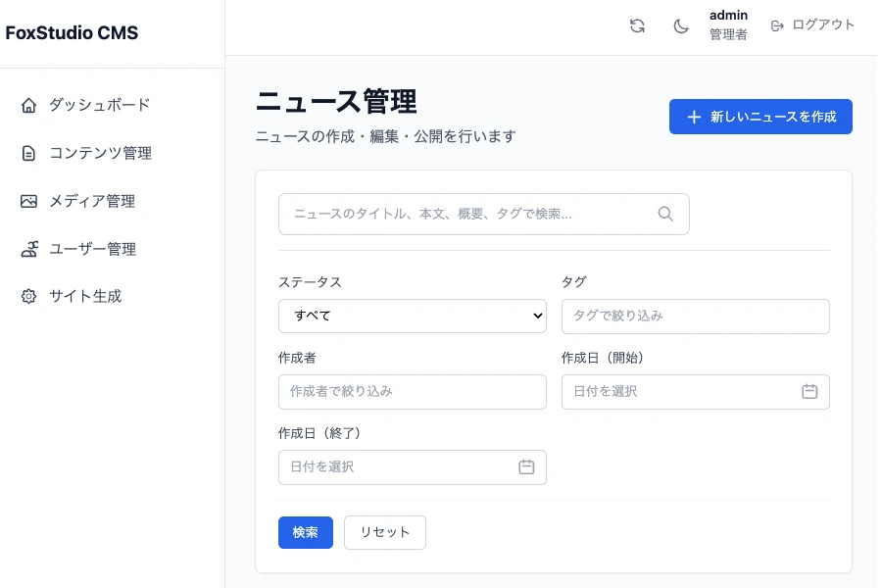
Task: Open メディア管理 via the image icon
Action: (28, 201)
